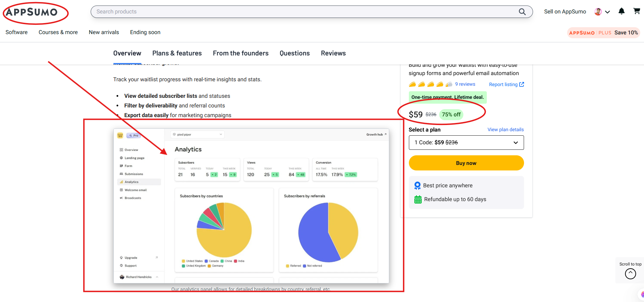This screenshot has width=644, height=302.
Task: Click the Report listing external link icon
Action: tap(522, 84)
